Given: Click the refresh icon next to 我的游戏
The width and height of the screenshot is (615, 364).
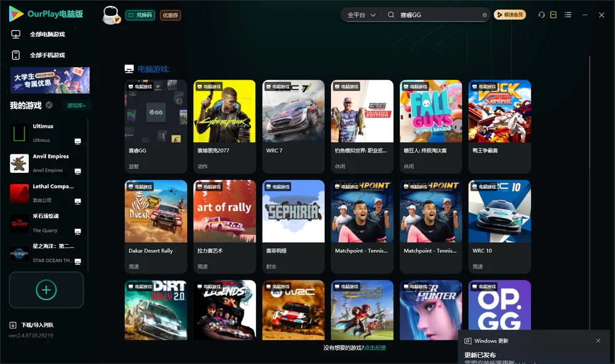Looking at the screenshot, I should click(x=49, y=105).
